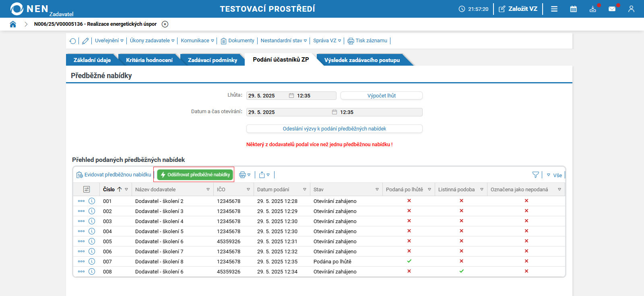This screenshot has height=296, width=644.
Task: Open filter for Listinná podoba column
Action: [482, 189]
